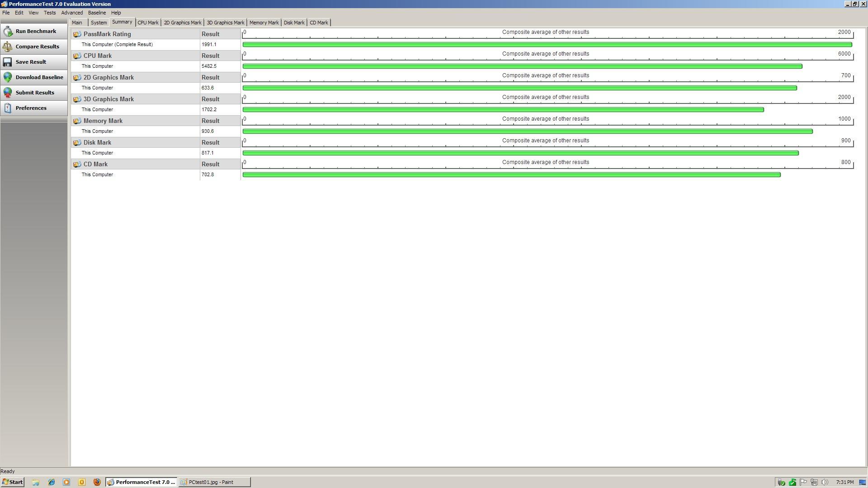Launch Internet Explorer from the taskbar

[51, 482]
